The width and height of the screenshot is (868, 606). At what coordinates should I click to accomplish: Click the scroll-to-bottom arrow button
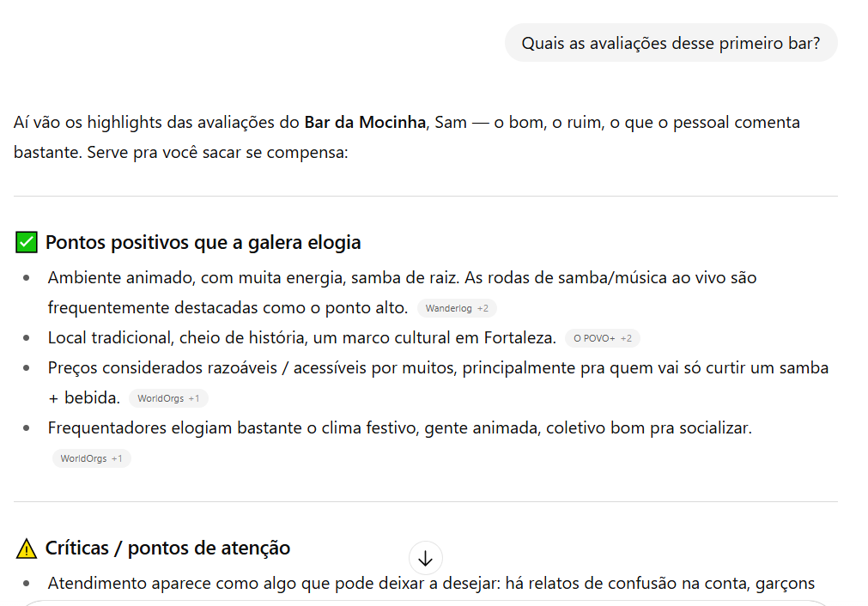pos(425,559)
